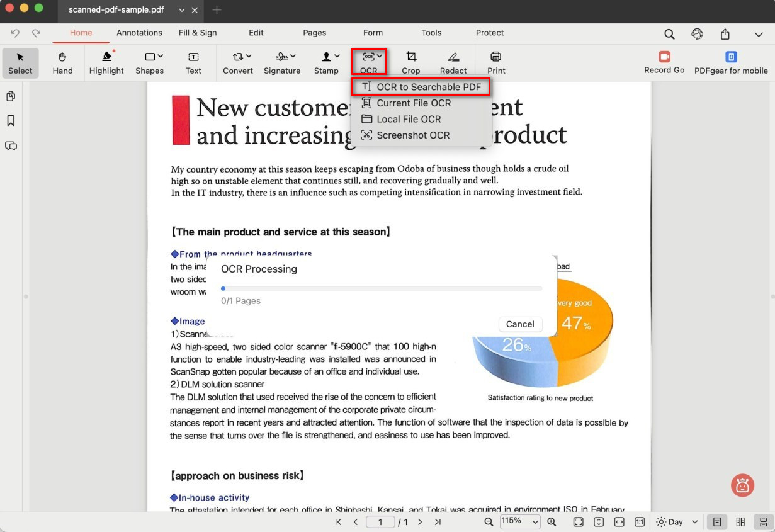Enable single page view mode

(716, 522)
